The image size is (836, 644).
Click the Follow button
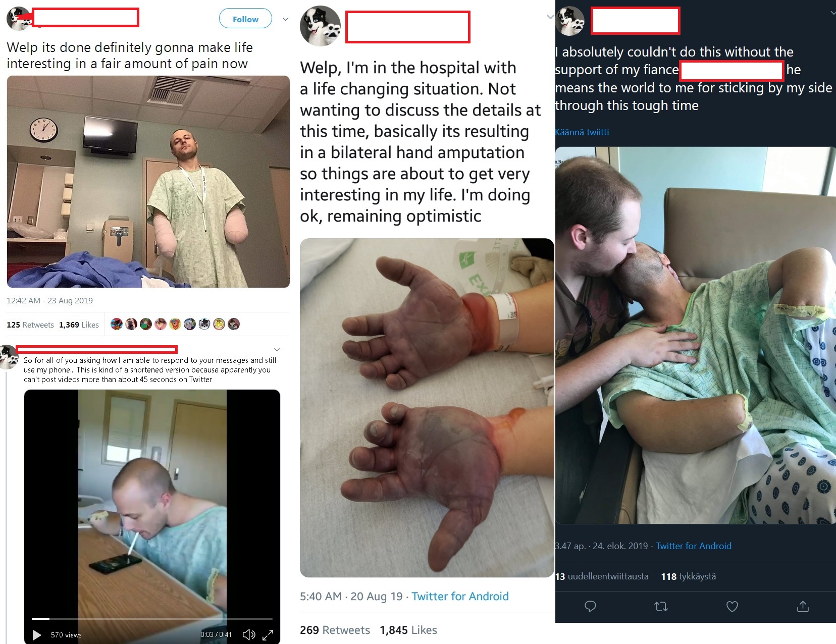(x=245, y=19)
